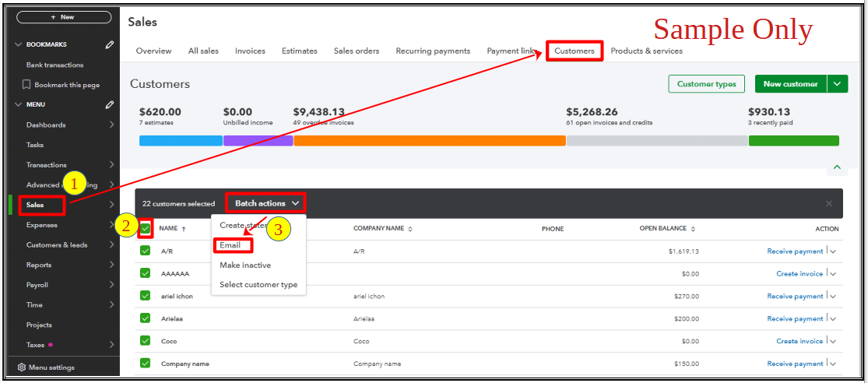Choose Select customer type option
This screenshot has width=868, height=383.
click(258, 284)
